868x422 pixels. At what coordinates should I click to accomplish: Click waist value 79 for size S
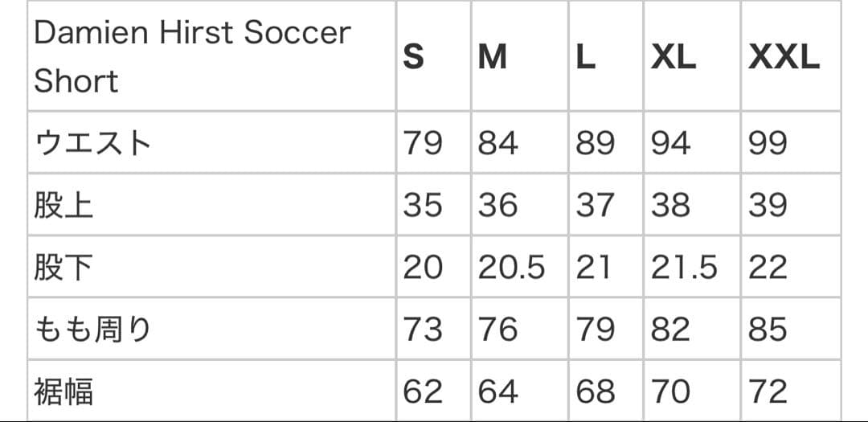click(423, 143)
